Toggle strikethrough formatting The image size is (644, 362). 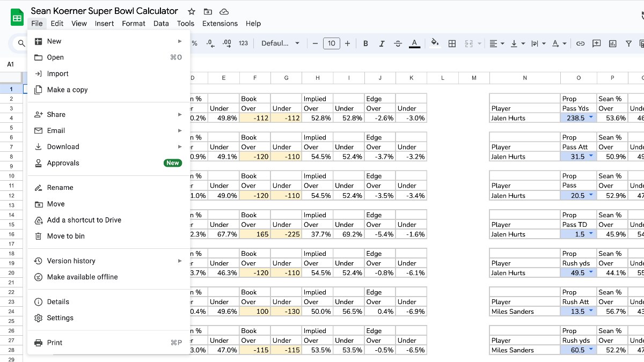(x=398, y=43)
